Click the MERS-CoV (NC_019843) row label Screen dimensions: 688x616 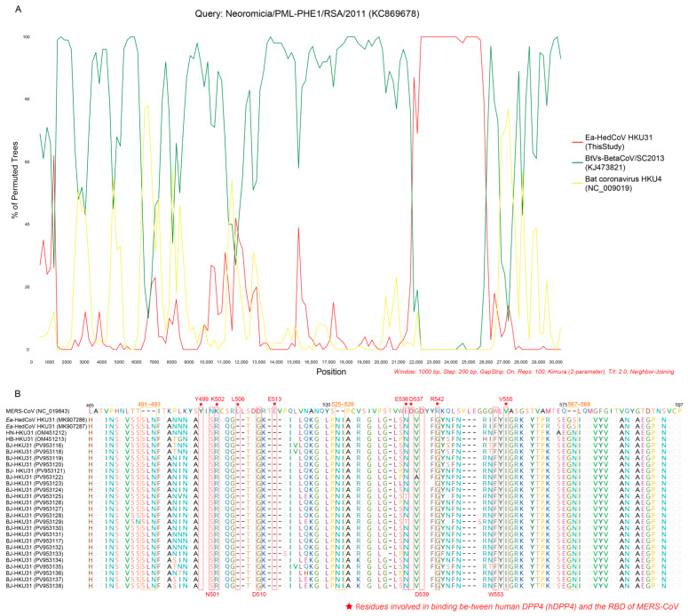pyautogui.click(x=38, y=412)
